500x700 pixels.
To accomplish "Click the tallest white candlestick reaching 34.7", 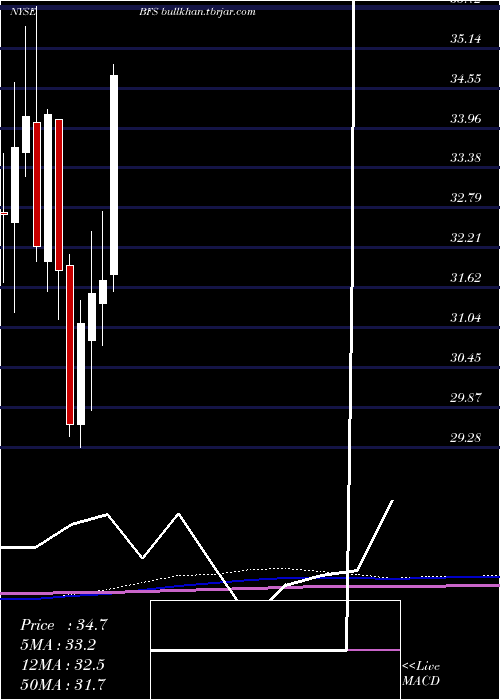I will [x=114, y=175].
